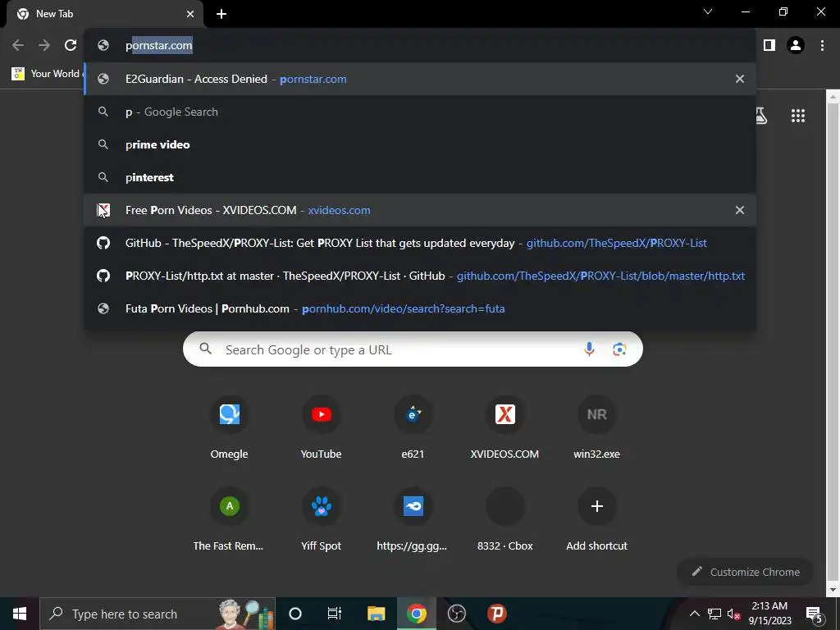This screenshot has width=840, height=630.
Task: Open the Google apps grid
Action: [798, 115]
